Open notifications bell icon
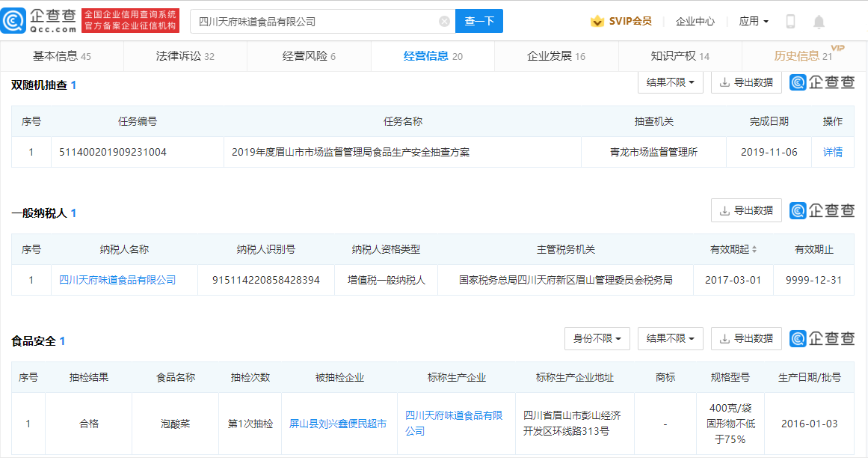Screen dimensions: 868x458 pyautogui.click(x=819, y=21)
